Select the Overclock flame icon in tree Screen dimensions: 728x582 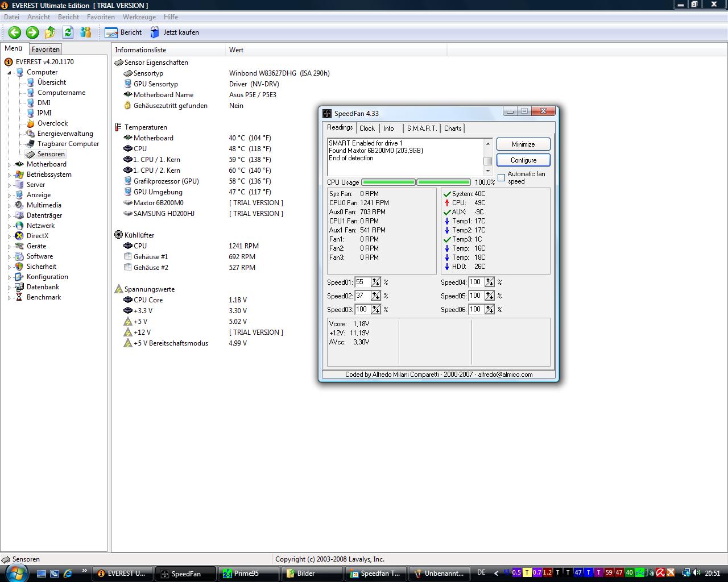30,123
